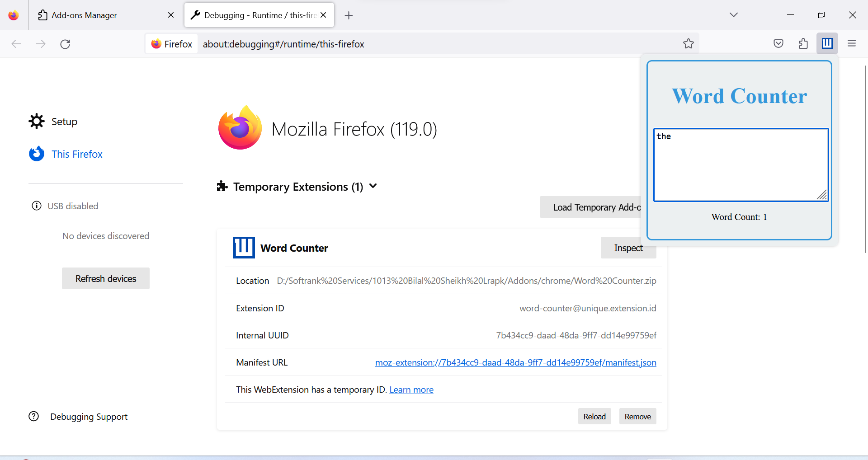868x460 pixels.
Task: Click the USB disabled text
Action: point(73,206)
